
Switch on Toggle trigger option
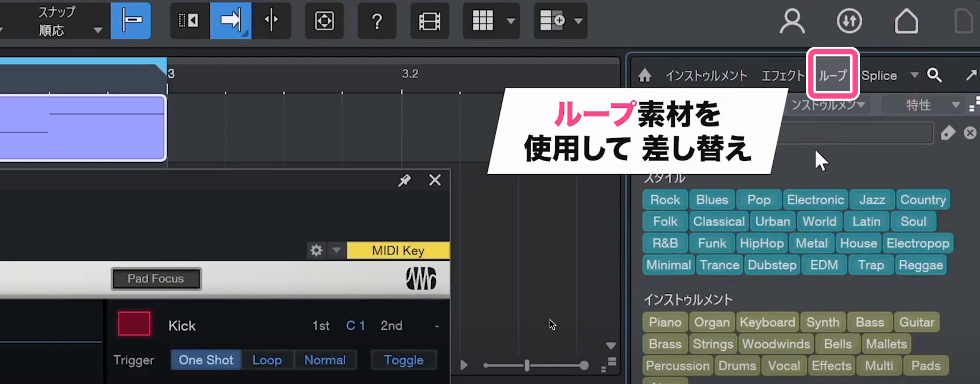[x=404, y=360]
